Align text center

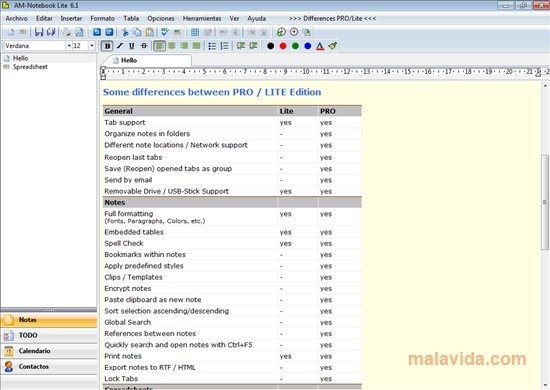point(172,46)
